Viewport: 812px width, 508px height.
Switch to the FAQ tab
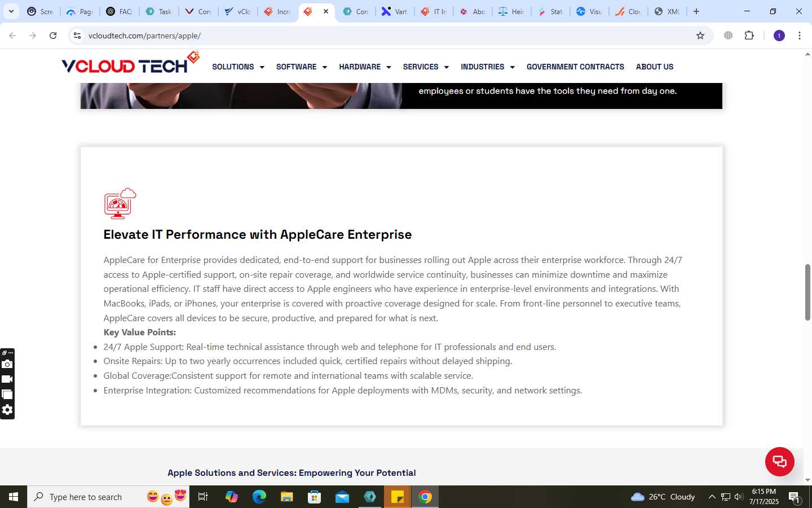119,11
